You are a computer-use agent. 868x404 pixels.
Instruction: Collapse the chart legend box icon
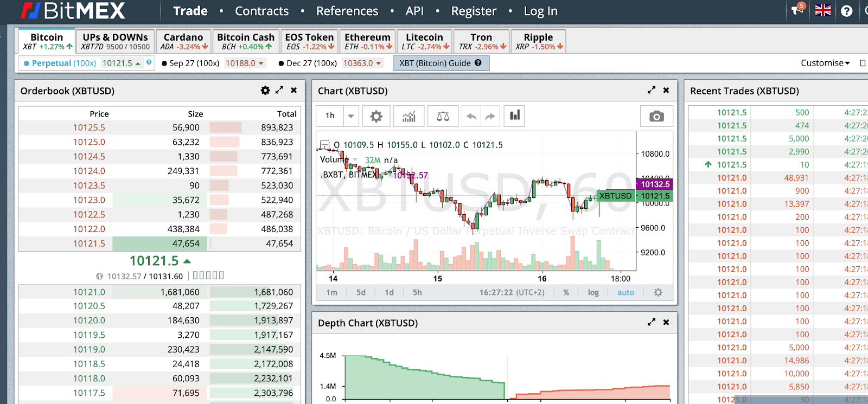(324, 144)
